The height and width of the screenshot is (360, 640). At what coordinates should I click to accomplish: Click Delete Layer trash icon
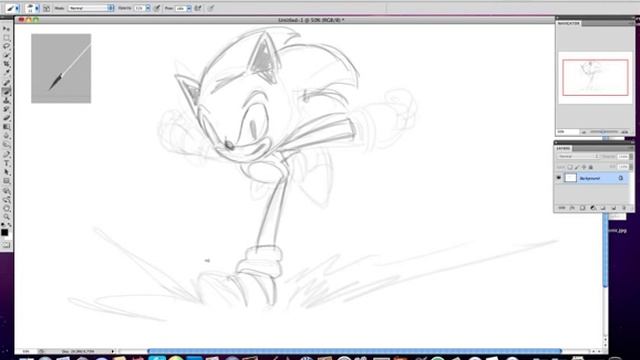coord(624,208)
